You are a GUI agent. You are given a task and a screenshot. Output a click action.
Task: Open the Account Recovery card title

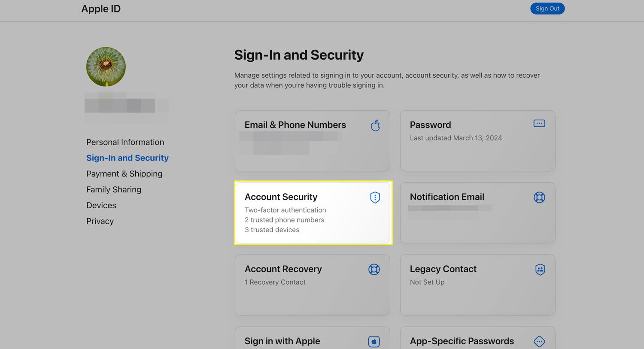coord(283,269)
